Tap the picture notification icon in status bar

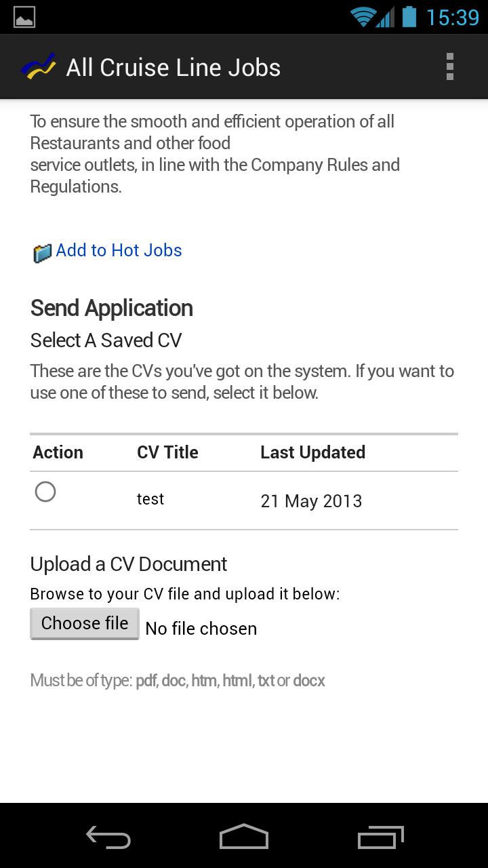[x=24, y=17]
